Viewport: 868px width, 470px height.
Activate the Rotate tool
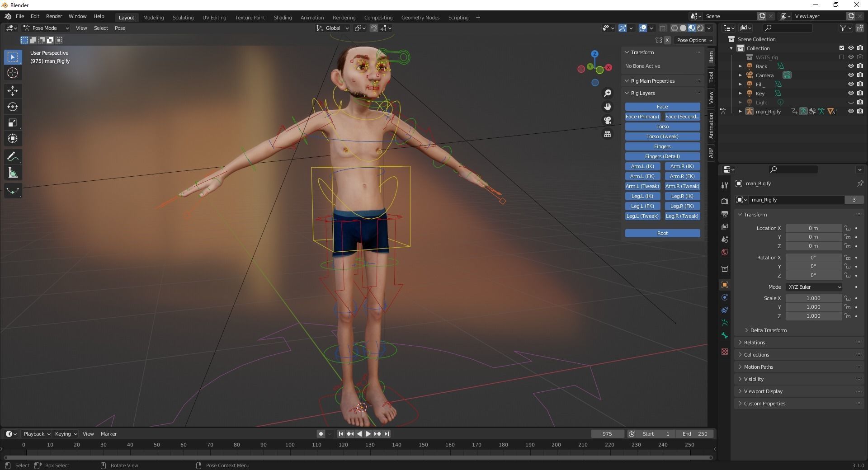[x=13, y=107]
